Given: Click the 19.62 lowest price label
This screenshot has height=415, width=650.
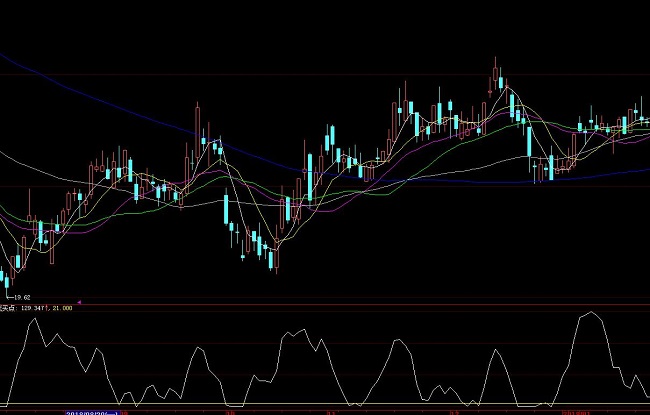Looking at the screenshot, I should coord(20,297).
